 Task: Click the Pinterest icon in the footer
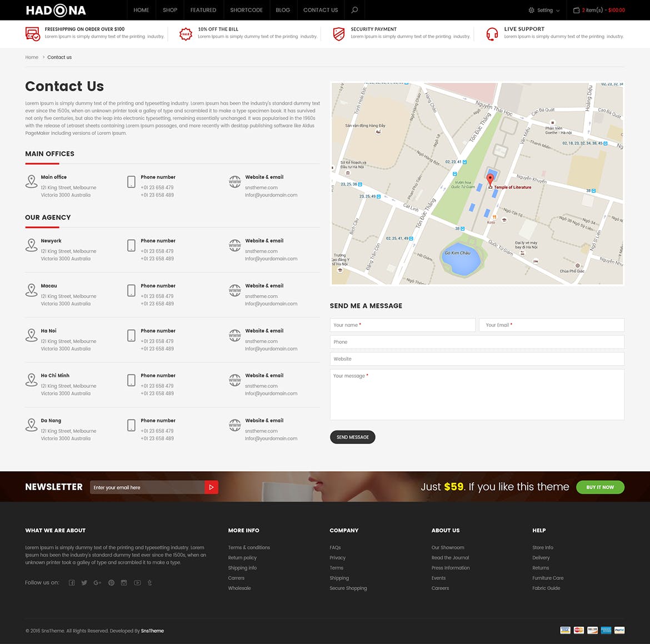click(x=111, y=583)
